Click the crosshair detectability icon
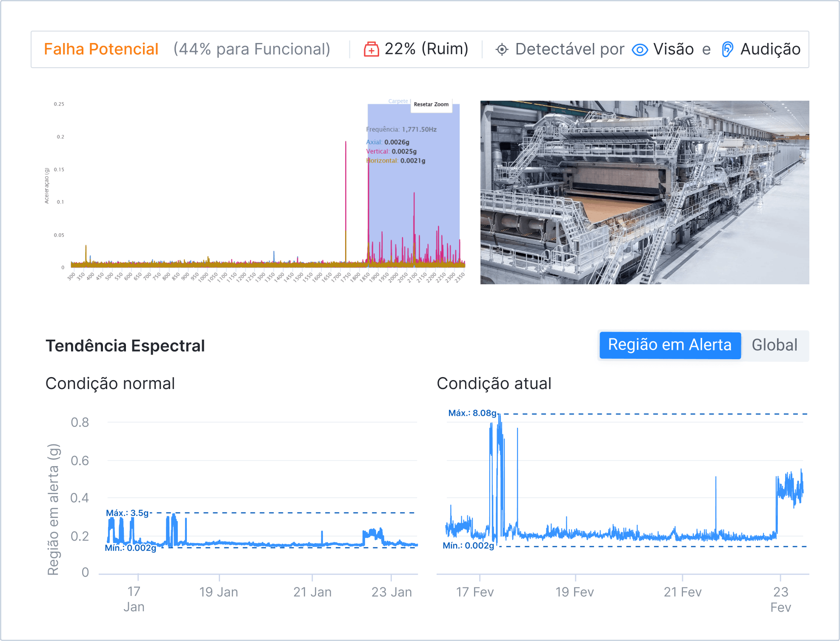The image size is (840, 641). pyautogui.click(x=502, y=49)
